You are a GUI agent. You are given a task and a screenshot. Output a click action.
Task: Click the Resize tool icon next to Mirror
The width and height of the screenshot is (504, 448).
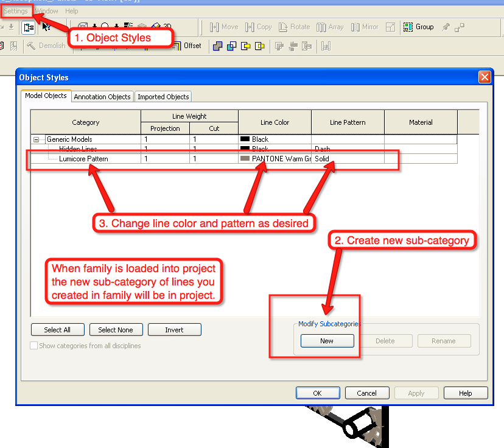click(x=390, y=27)
